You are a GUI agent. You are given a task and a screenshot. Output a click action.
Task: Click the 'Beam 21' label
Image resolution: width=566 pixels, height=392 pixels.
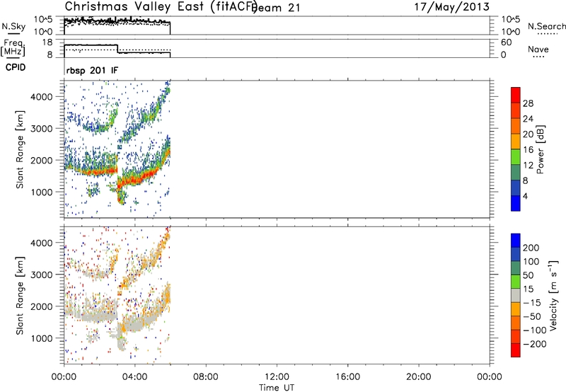pos(276,8)
